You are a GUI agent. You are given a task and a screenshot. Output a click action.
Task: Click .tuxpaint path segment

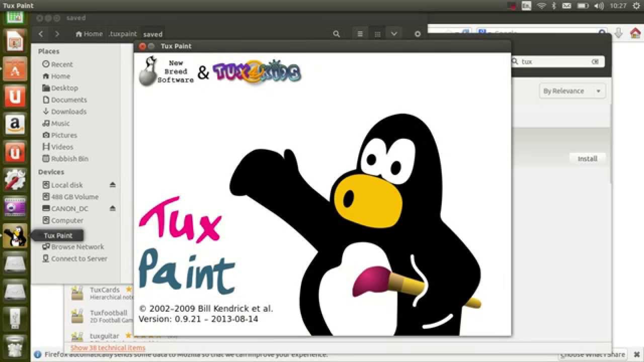click(x=123, y=34)
